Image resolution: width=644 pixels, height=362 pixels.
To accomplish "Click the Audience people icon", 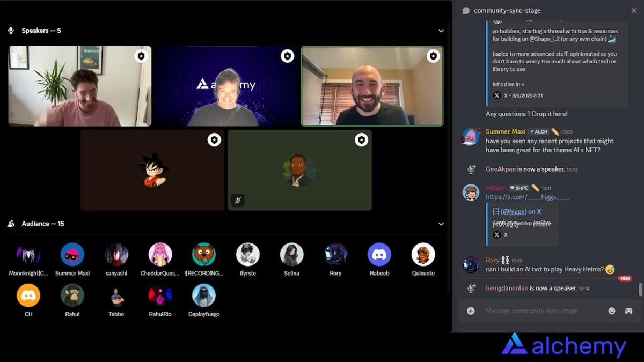I will 11,224.
